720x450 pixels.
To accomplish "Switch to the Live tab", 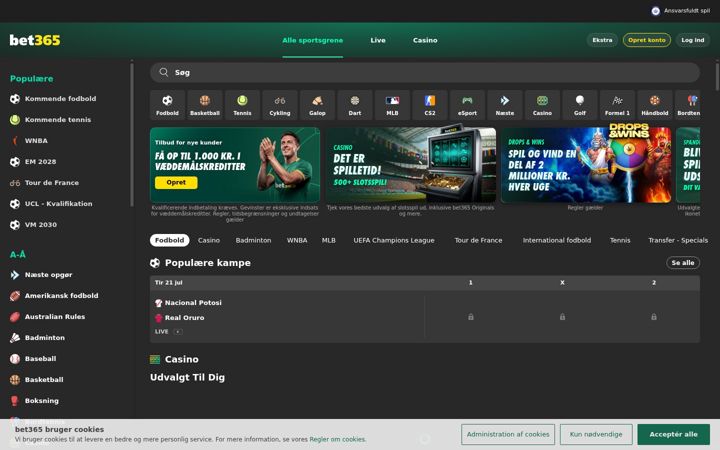I will (x=378, y=40).
